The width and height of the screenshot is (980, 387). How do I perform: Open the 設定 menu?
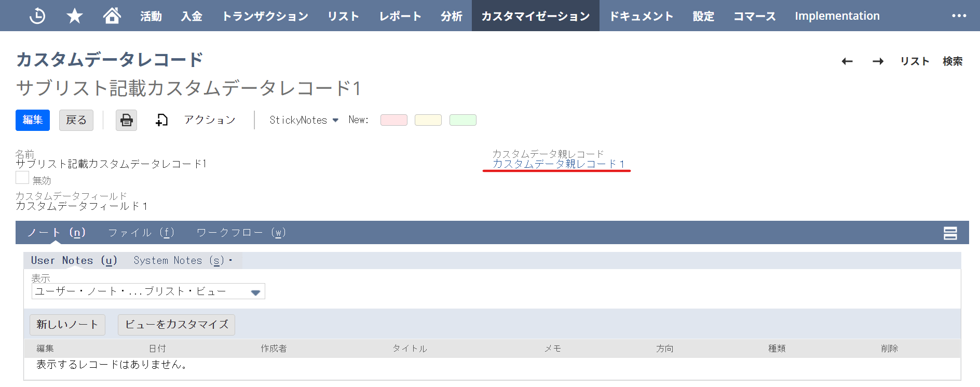[703, 16]
